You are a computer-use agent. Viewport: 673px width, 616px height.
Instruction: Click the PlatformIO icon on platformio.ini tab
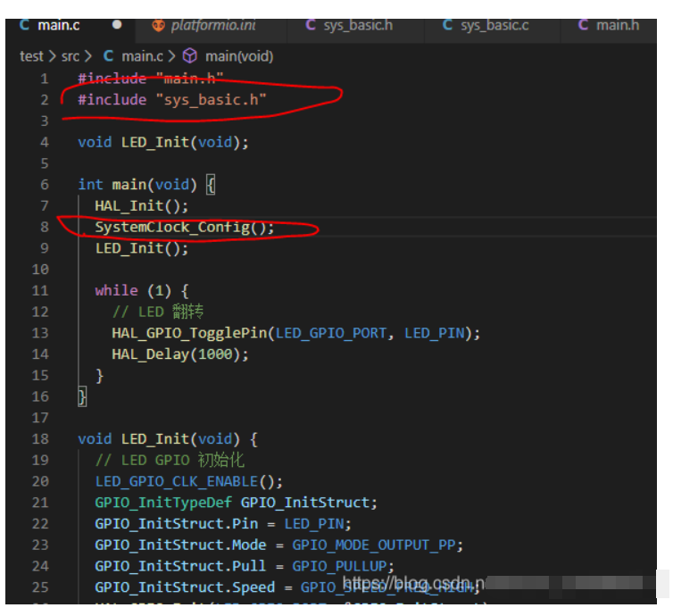coord(158,25)
